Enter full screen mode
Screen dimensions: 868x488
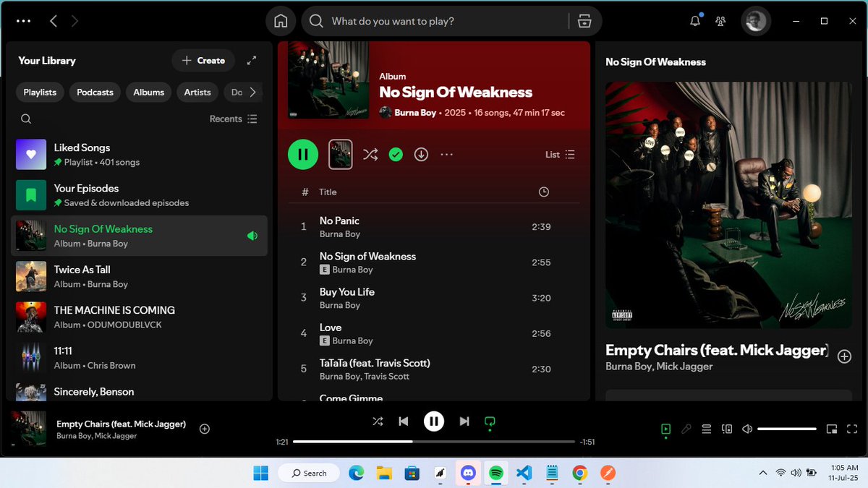coord(852,429)
